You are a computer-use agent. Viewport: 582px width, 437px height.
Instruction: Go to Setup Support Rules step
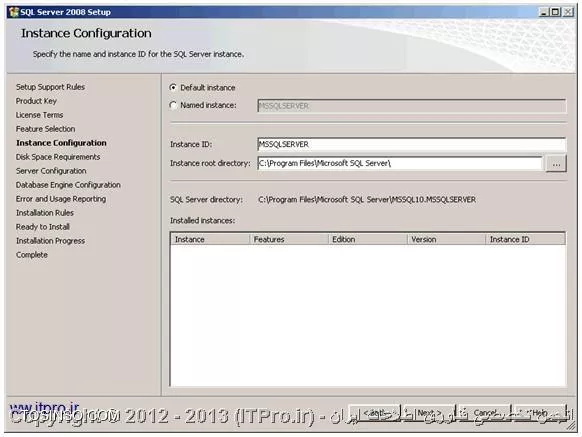(50, 87)
